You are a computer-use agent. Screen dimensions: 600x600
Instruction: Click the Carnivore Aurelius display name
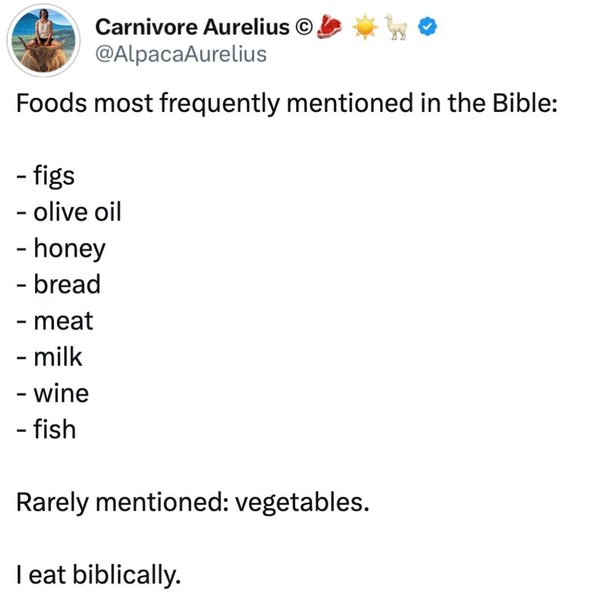(x=193, y=27)
